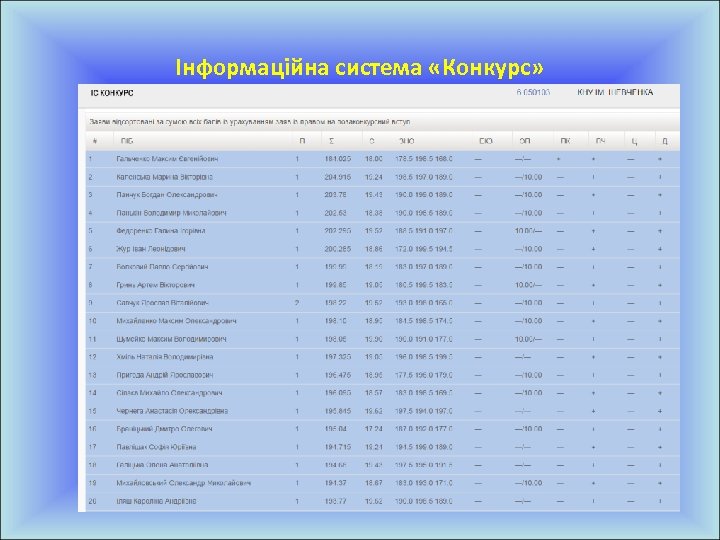Select applicant Жур Іван Леонідович
This screenshot has width=720, height=540.
pos(151,249)
